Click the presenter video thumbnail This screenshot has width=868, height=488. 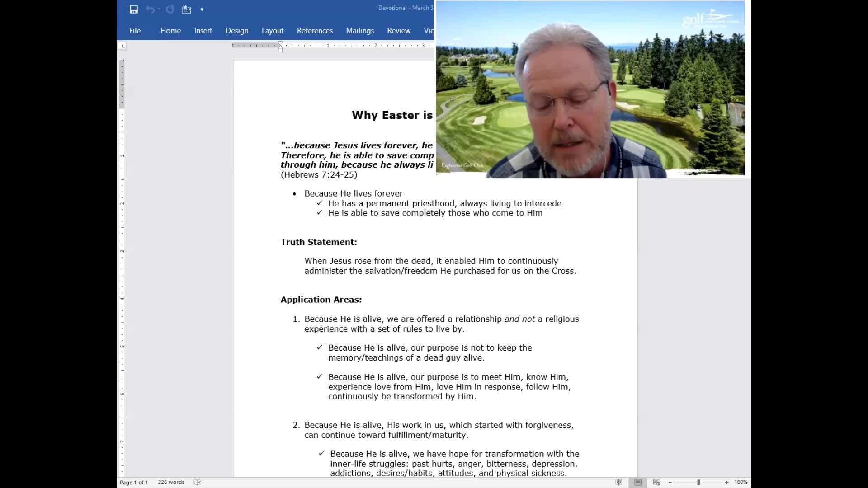click(x=590, y=89)
